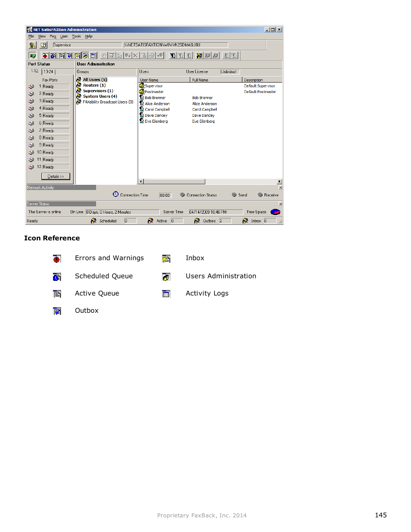Open the Inbox toolbar icon
This screenshot has width=411, height=532.
(x=77, y=56)
